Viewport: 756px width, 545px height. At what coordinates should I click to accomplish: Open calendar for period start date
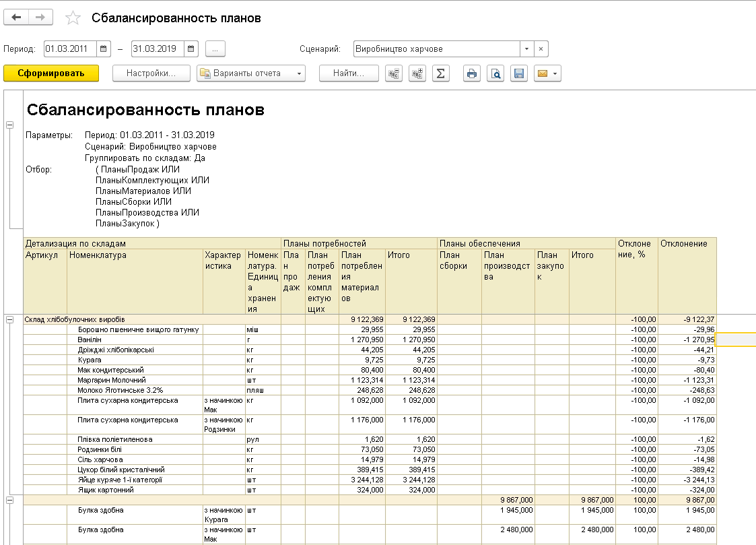coord(103,49)
